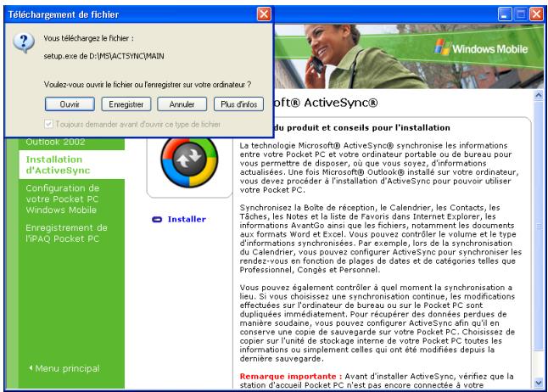Click the question mark icon in dialog

(x=24, y=42)
